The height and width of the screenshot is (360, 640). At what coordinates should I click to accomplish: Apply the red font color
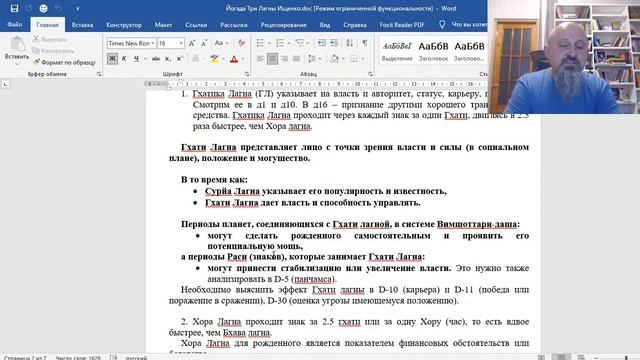[x=234, y=59]
